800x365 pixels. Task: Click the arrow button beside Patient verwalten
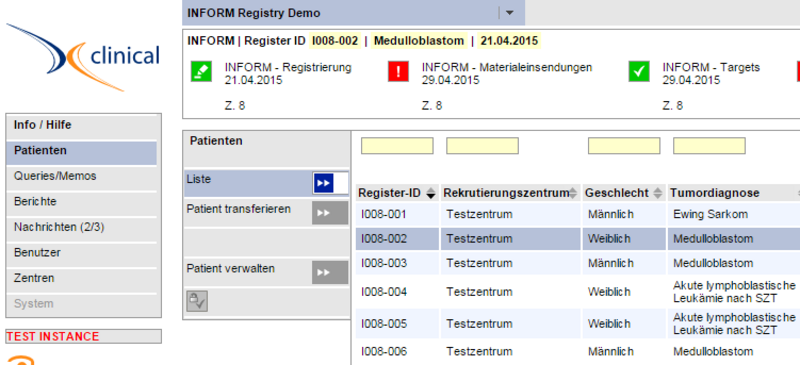[x=330, y=272]
